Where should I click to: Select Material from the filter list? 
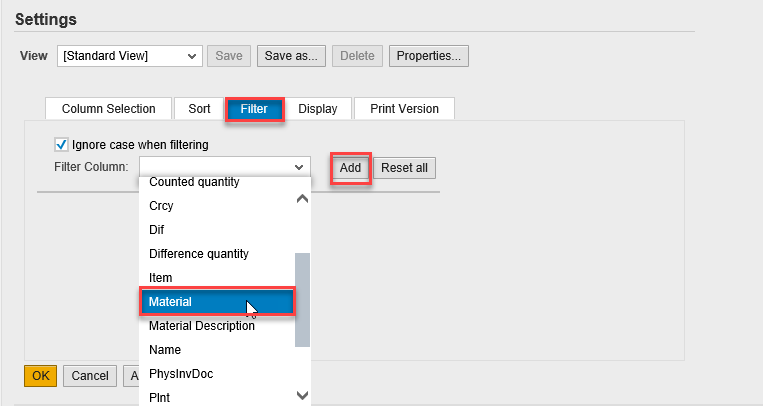(218, 302)
